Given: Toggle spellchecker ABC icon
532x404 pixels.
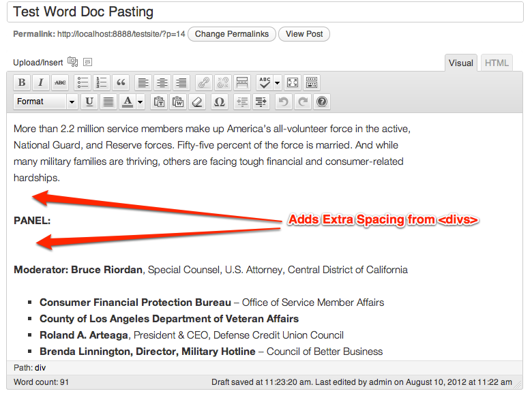Looking at the screenshot, I should click(265, 82).
